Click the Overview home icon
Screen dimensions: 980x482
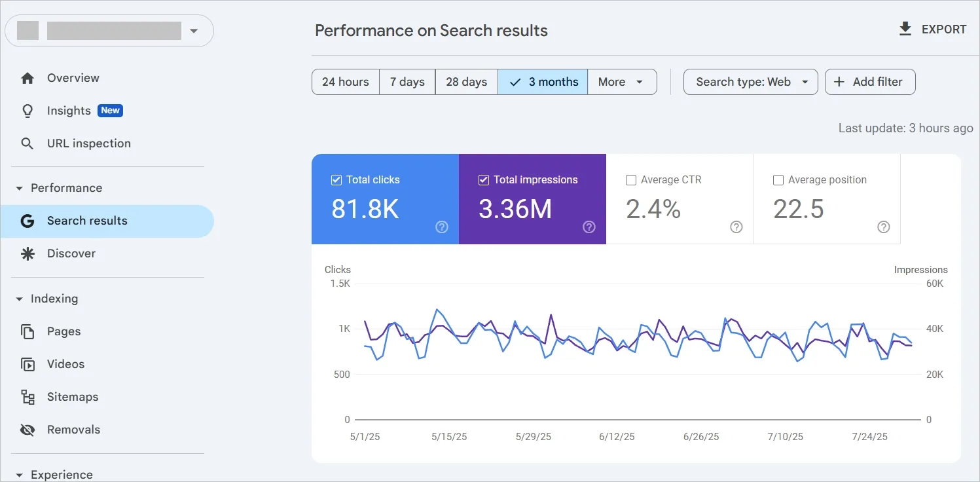tap(27, 78)
